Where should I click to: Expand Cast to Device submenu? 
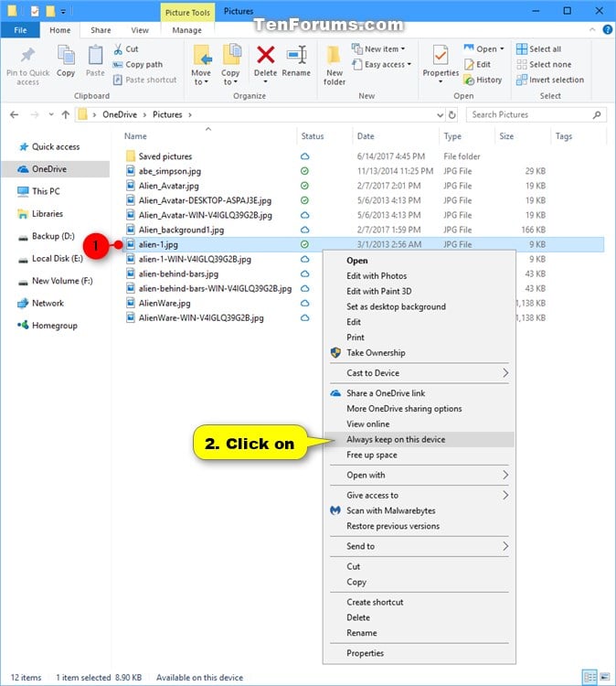(x=505, y=373)
